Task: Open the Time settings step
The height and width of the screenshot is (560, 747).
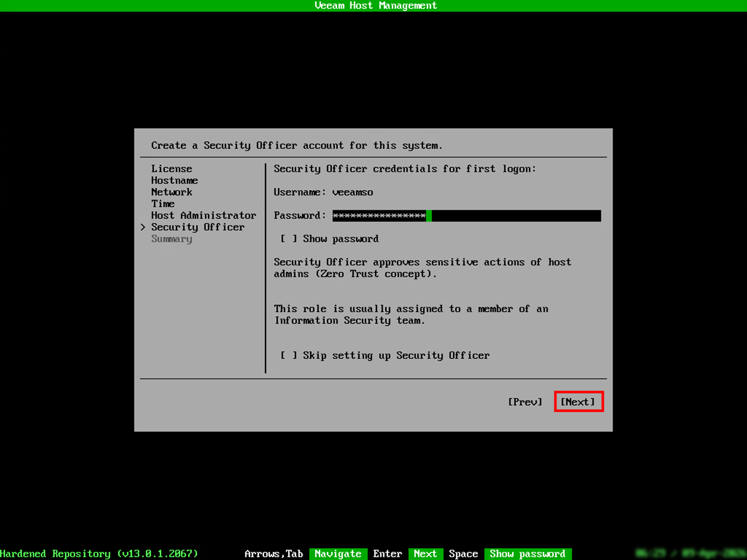Action: pos(163,203)
